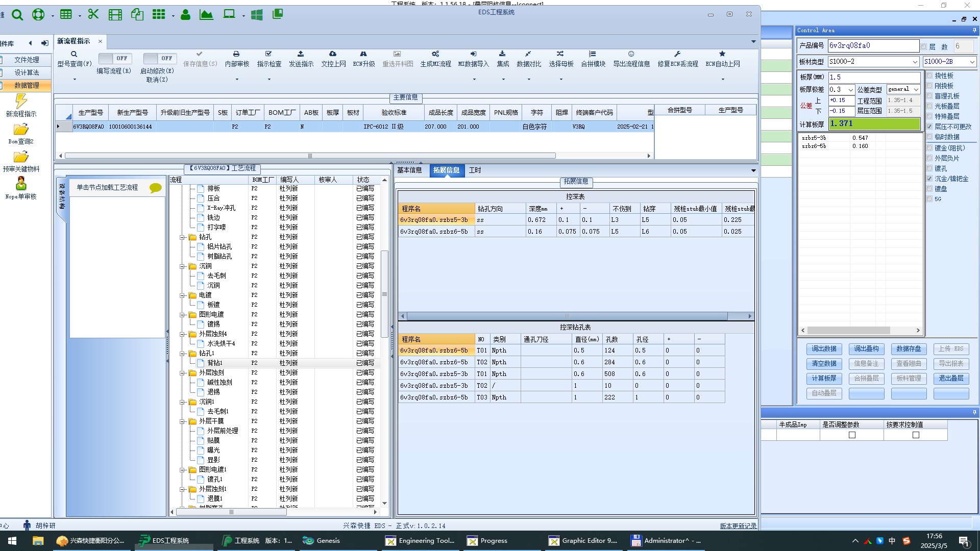
Task: Open the 板材类型 S1000-2 dropdown
Action: 915,62
